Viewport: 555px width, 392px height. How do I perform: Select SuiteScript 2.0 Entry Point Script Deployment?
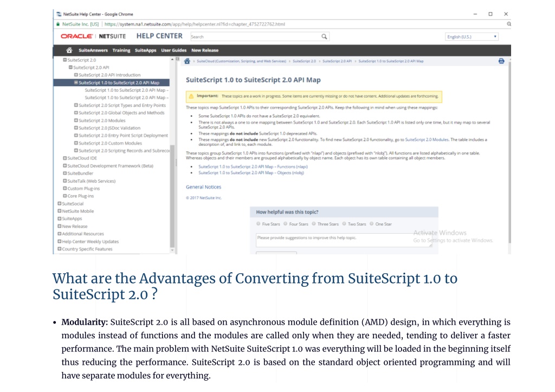tap(123, 135)
